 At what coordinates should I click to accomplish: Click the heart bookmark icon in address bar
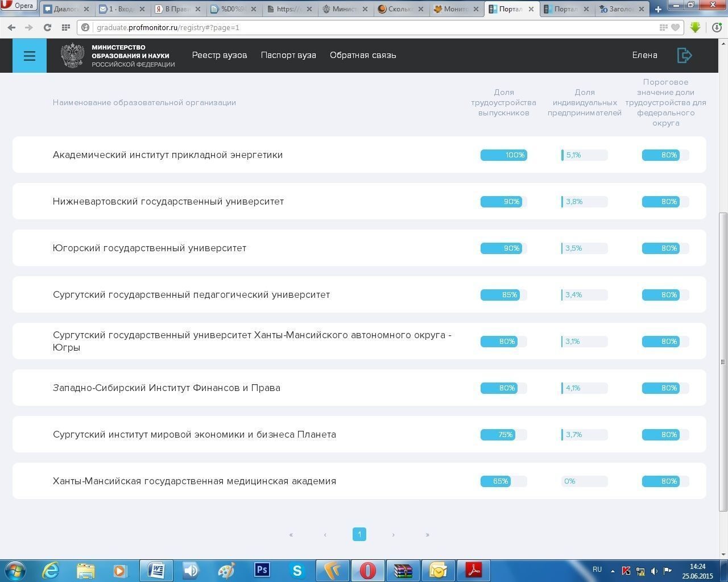675,27
